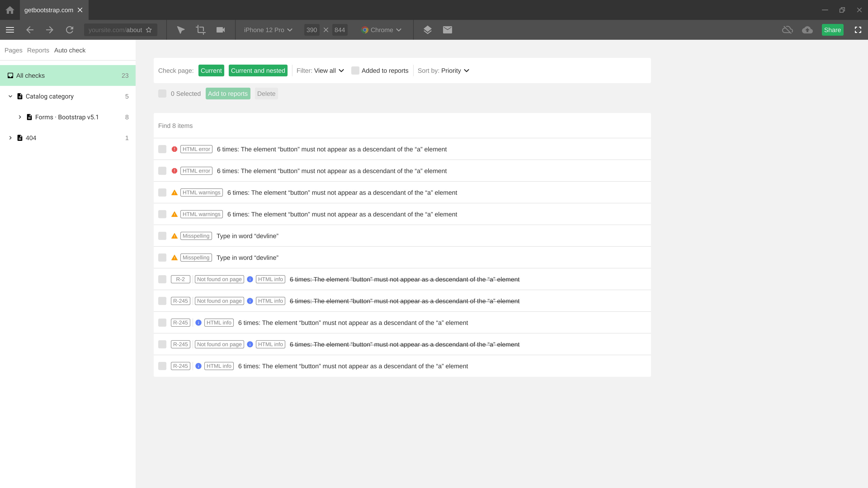Start screen recording with the video icon
Viewport: 868px width, 488px height.
(x=220, y=30)
